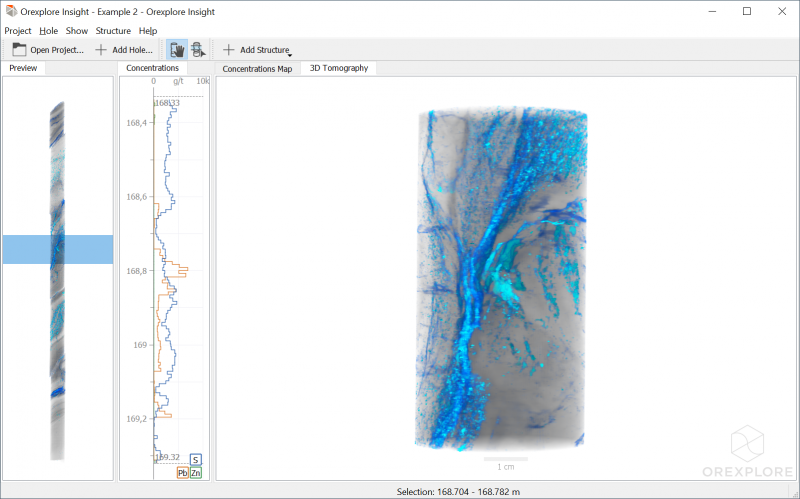
Task: Maximize the Orexplore Insight window
Action: (747, 11)
